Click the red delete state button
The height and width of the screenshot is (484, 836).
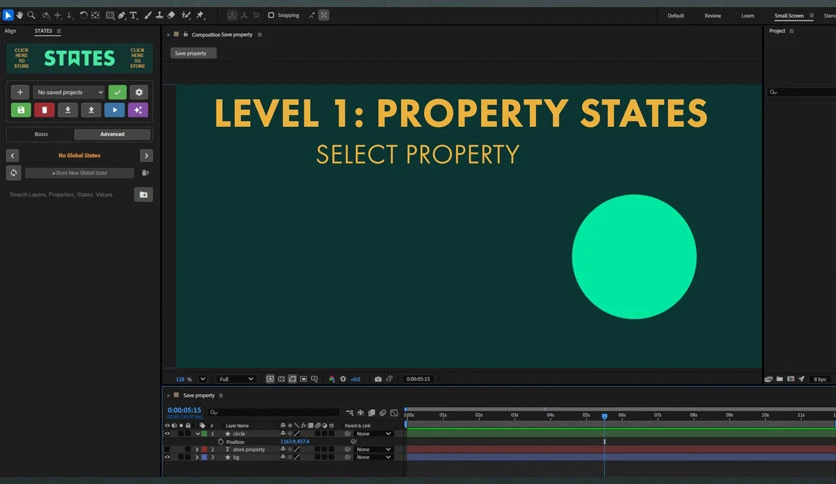[x=44, y=110]
